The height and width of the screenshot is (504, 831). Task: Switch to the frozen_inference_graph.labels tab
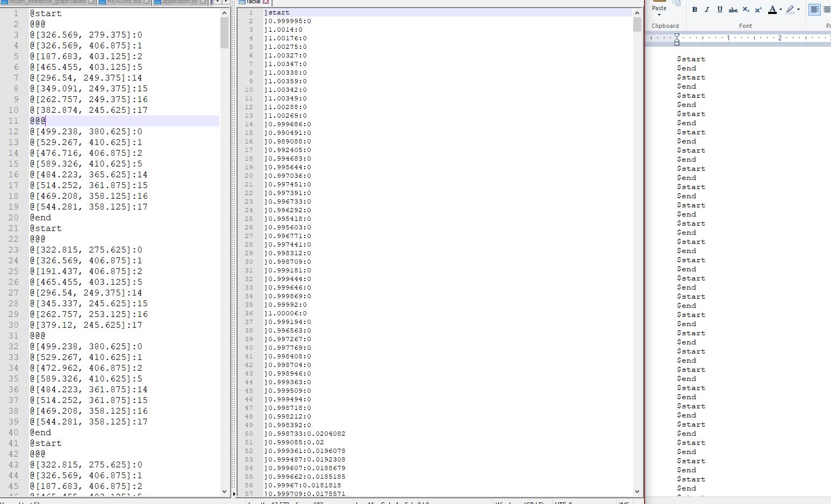(47, 2)
